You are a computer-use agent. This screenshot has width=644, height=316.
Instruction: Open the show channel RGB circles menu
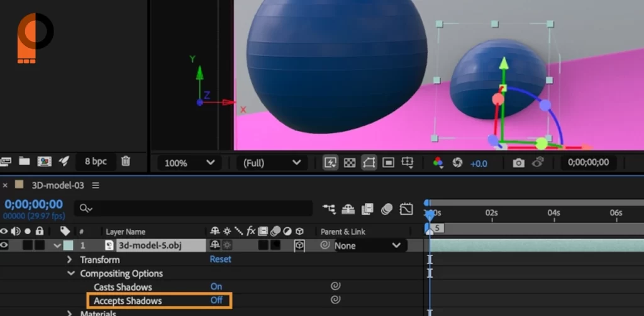tap(438, 163)
